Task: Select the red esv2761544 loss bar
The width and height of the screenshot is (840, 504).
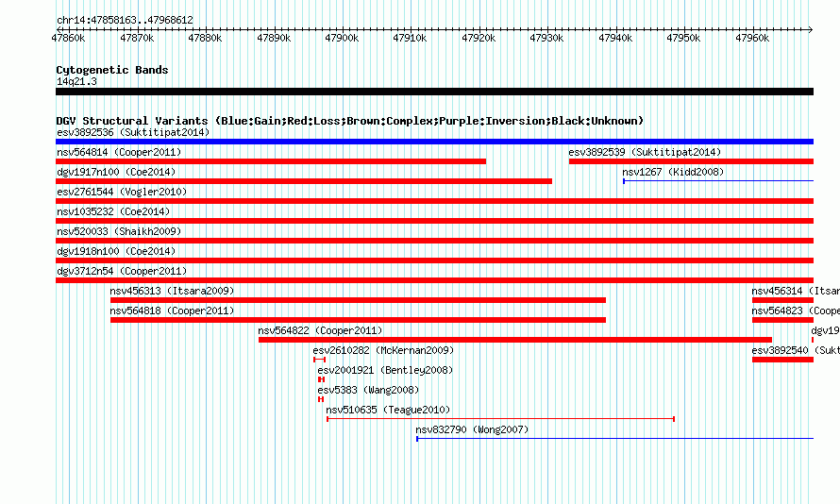Action: (434, 201)
